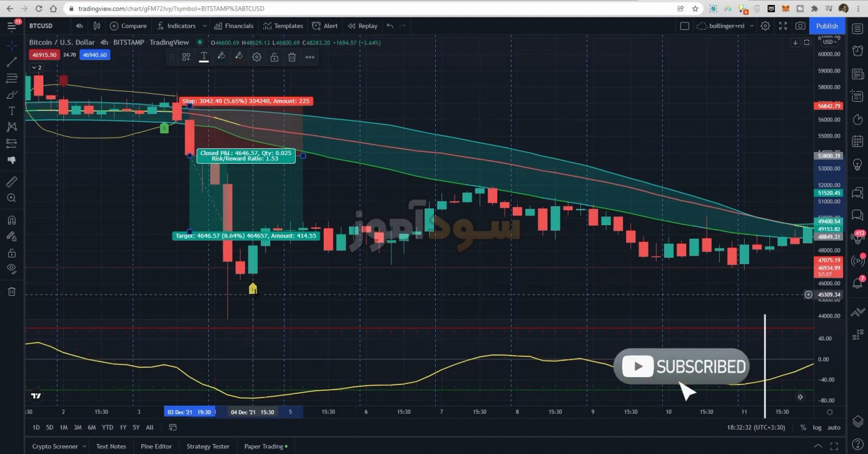868x454 pixels.
Task: Toggle percent scale mode
Action: tap(803, 427)
